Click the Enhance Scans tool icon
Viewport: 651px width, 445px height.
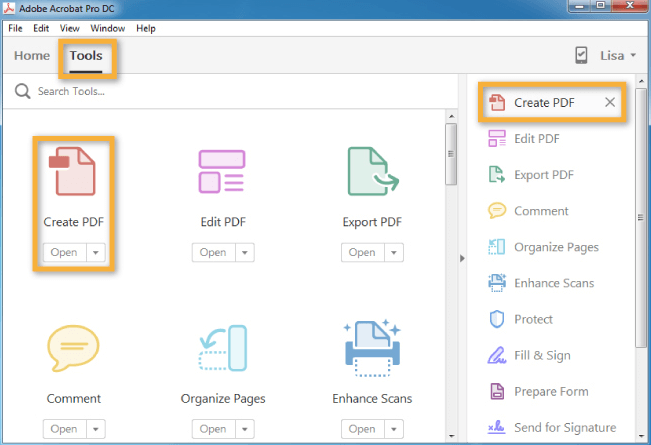tap(371, 350)
